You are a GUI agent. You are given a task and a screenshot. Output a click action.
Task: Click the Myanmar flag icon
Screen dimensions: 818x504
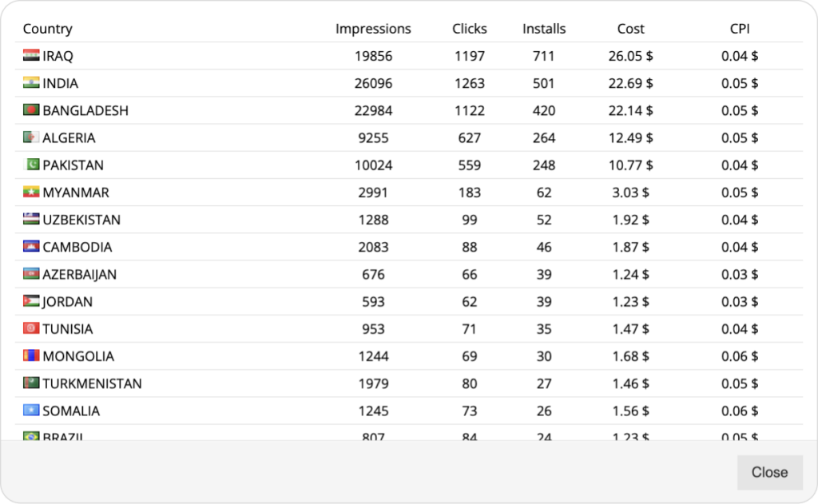(31, 192)
